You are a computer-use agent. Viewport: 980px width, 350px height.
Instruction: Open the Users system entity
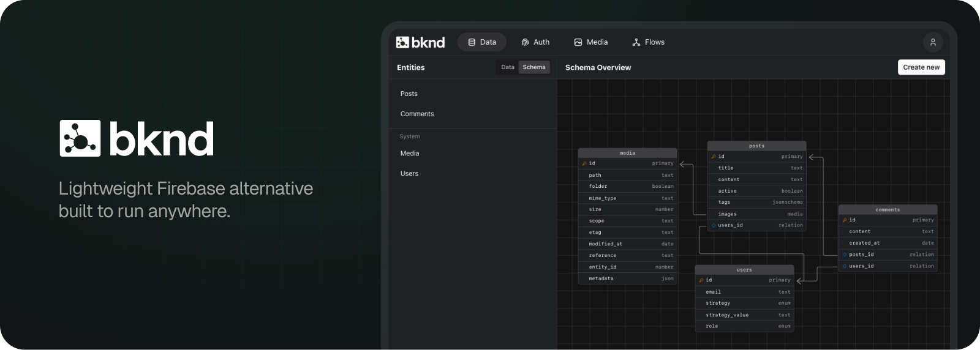409,174
